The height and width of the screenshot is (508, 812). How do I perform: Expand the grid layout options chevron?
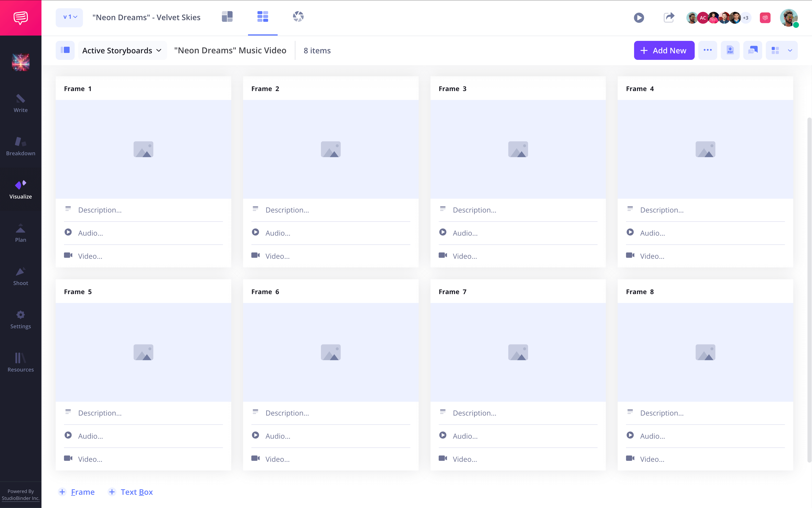point(790,50)
